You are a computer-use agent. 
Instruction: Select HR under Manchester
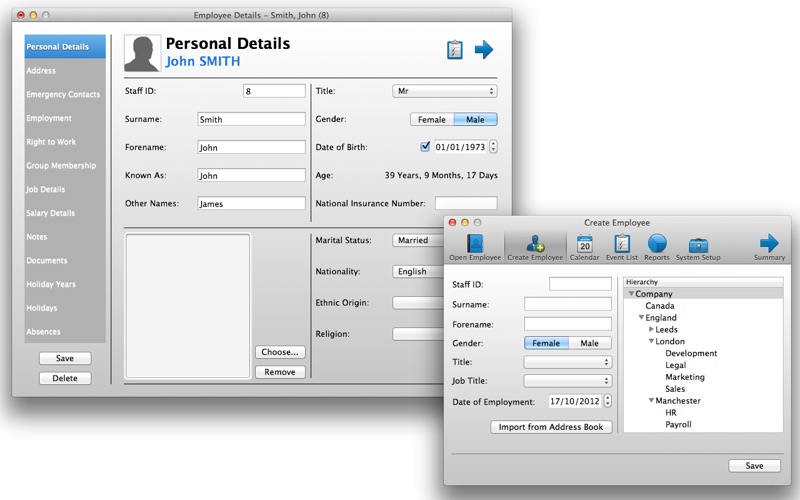pyautogui.click(x=671, y=412)
